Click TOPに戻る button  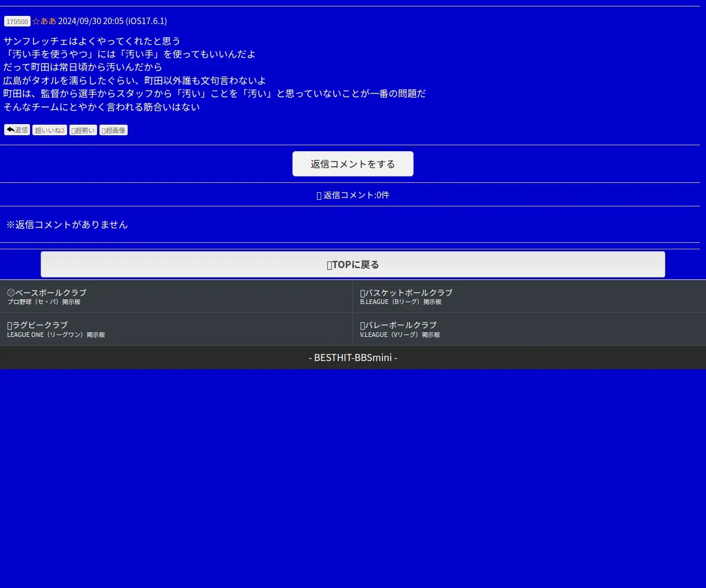click(353, 265)
